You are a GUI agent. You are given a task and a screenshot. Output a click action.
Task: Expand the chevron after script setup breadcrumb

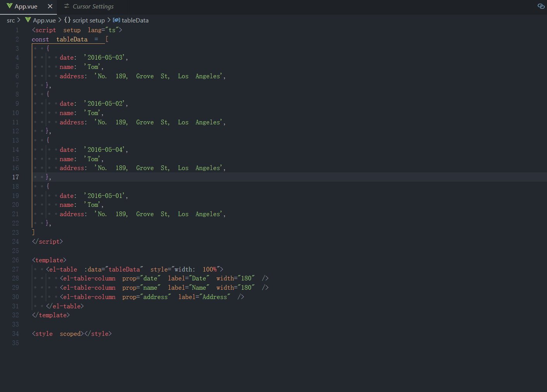pos(109,20)
